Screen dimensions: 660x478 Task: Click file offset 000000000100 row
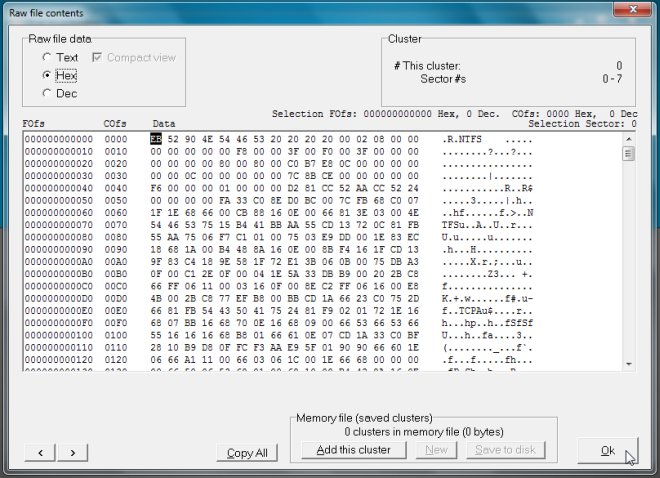59,335
